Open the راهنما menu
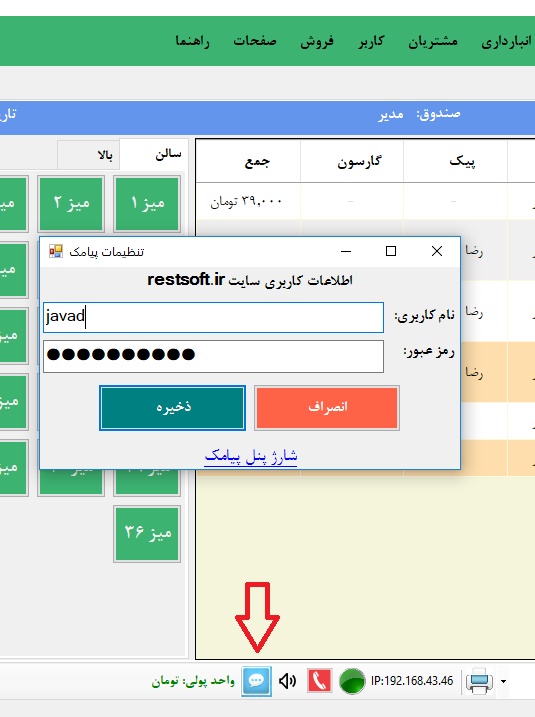The height and width of the screenshot is (717, 535). (x=192, y=41)
